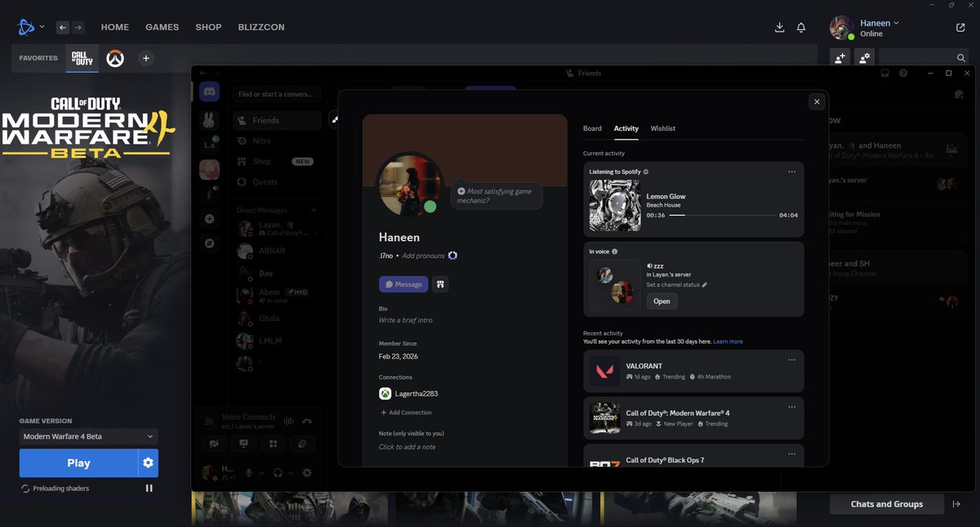
Task: Click the add friend icon in Battle.net
Action: pos(840,58)
